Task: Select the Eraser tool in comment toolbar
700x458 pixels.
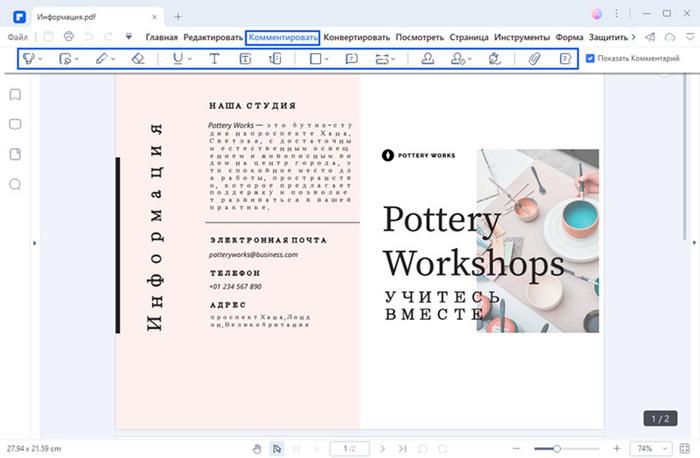Action: pos(138,59)
